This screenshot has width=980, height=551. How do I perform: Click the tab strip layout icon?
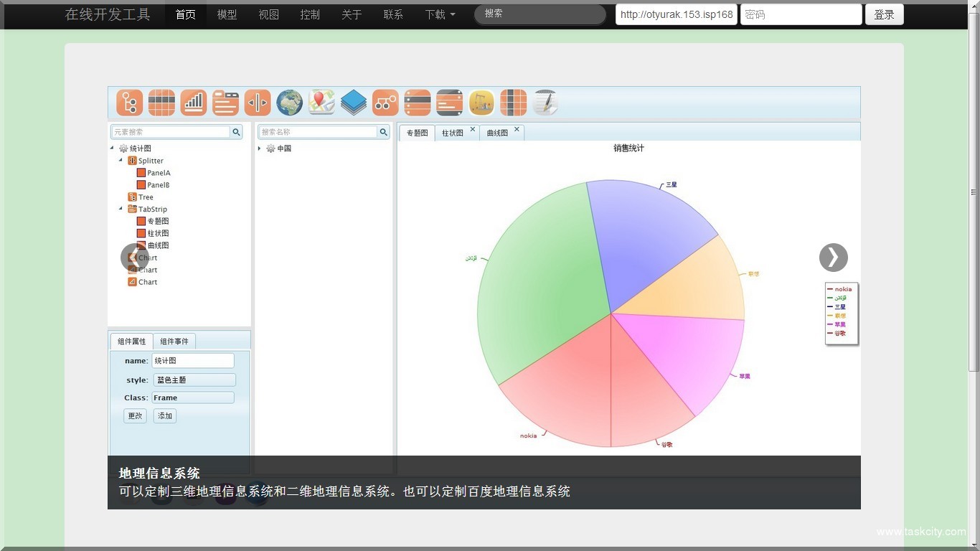(x=225, y=103)
